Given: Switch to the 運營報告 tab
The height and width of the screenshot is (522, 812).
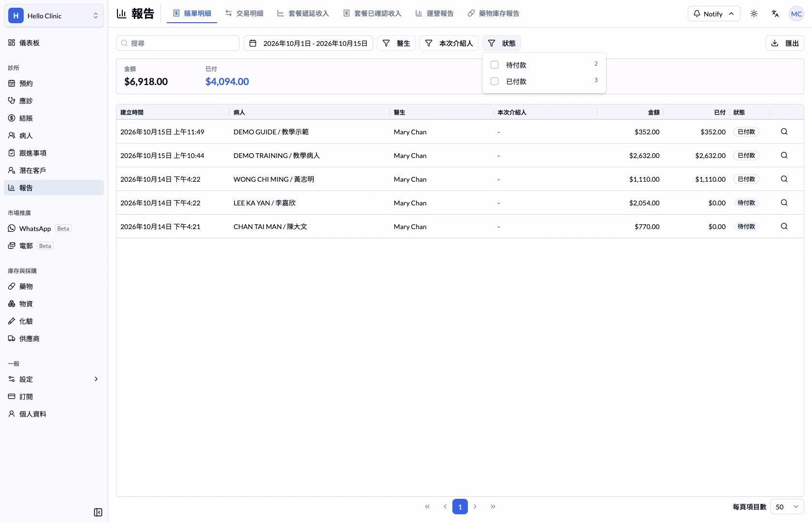Looking at the screenshot, I should 434,14.
